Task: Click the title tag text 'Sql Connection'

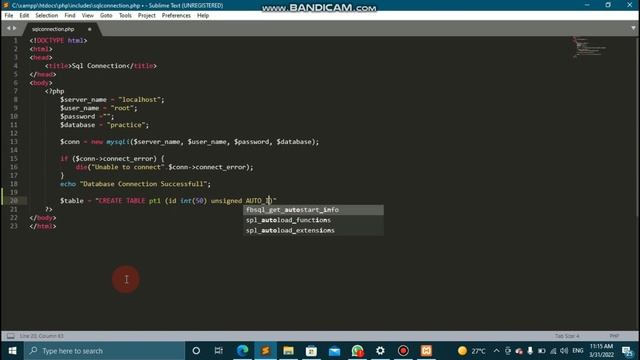Action: 99,66
